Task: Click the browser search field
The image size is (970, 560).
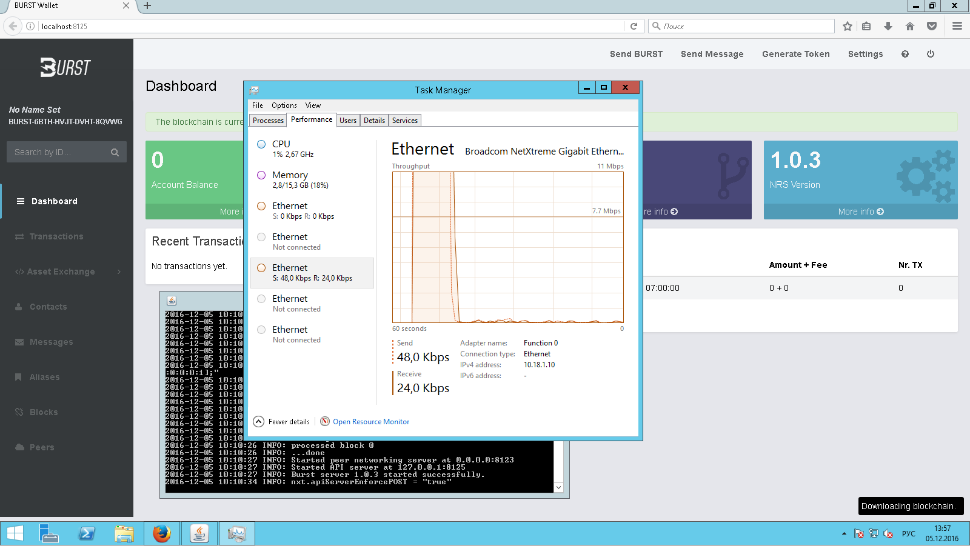Action: [x=741, y=26]
